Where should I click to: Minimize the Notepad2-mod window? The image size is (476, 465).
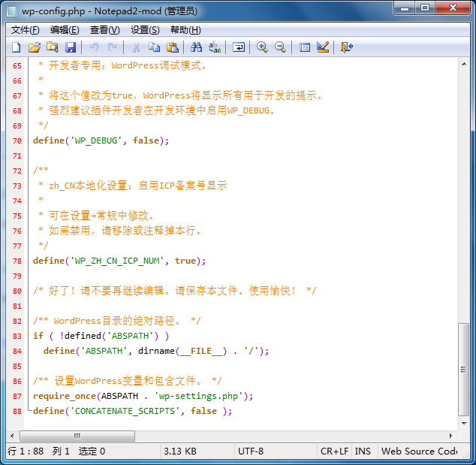[405, 8]
